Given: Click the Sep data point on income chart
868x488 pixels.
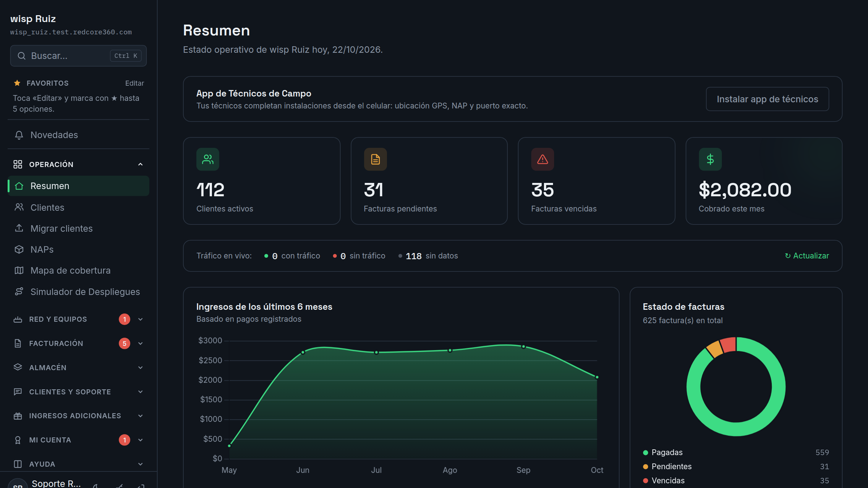Looking at the screenshot, I should tap(523, 346).
